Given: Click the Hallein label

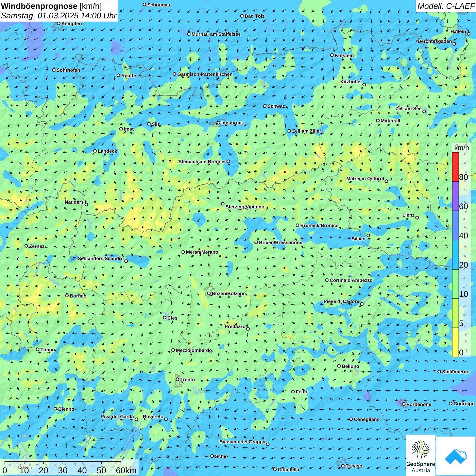Looking at the screenshot, I should coord(458,31).
